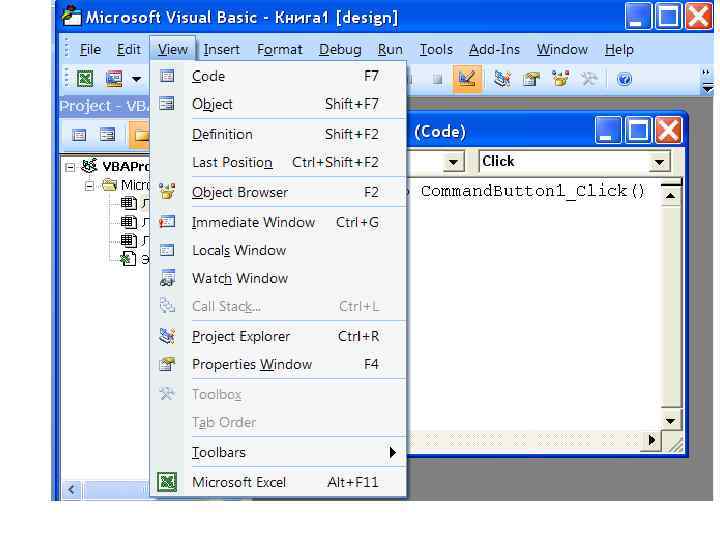Open the Click procedure dropdown
720x540 pixels.
(x=660, y=162)
